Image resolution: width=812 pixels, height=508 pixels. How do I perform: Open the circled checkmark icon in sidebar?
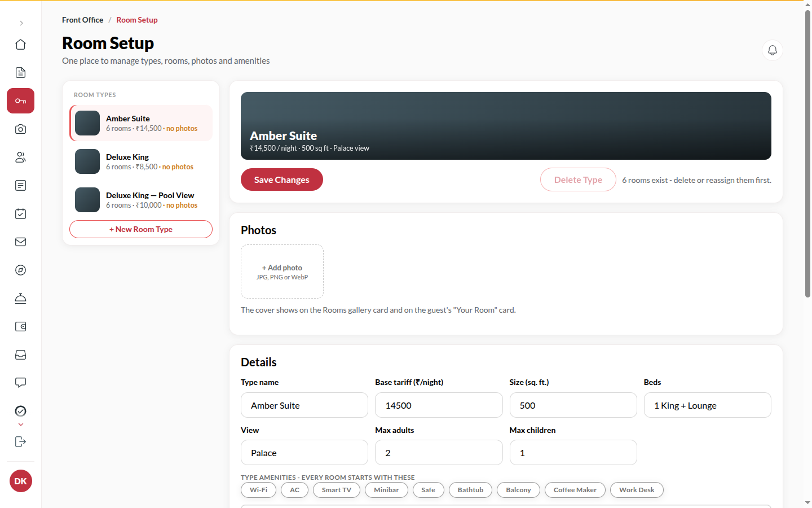[21, 411]
